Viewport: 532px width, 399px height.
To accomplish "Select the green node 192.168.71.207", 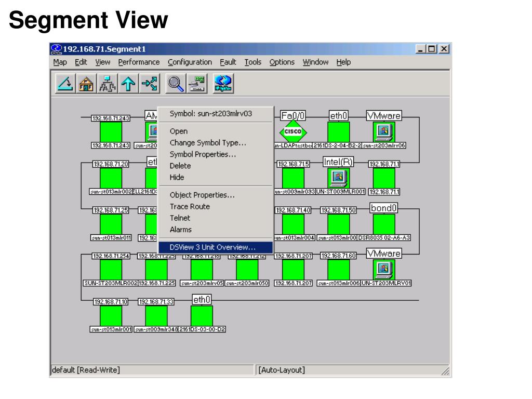I will pos(293,270).
